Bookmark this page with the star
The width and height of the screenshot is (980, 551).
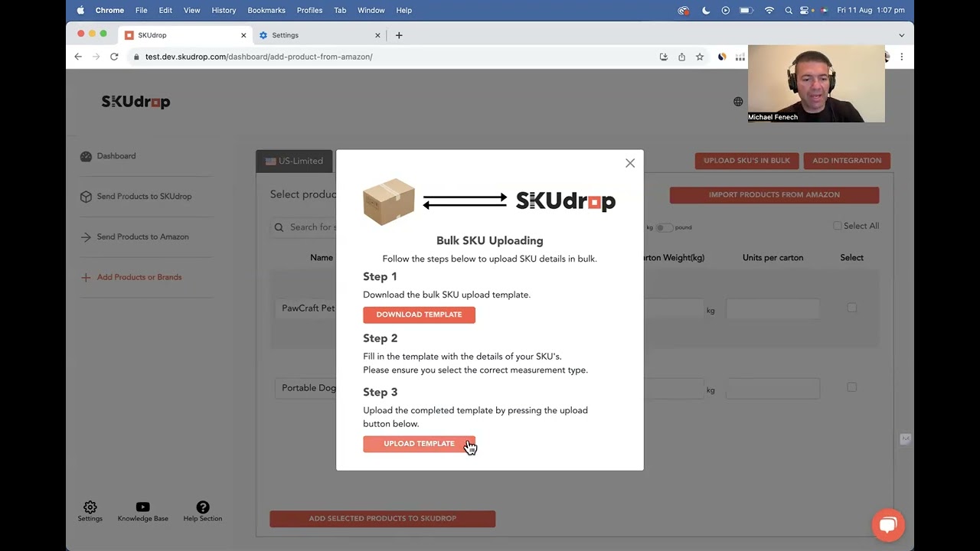700,57
